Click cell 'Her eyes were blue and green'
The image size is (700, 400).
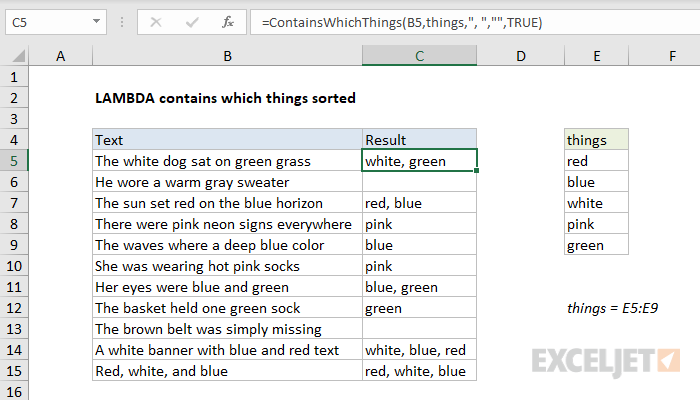pos(227,287)
